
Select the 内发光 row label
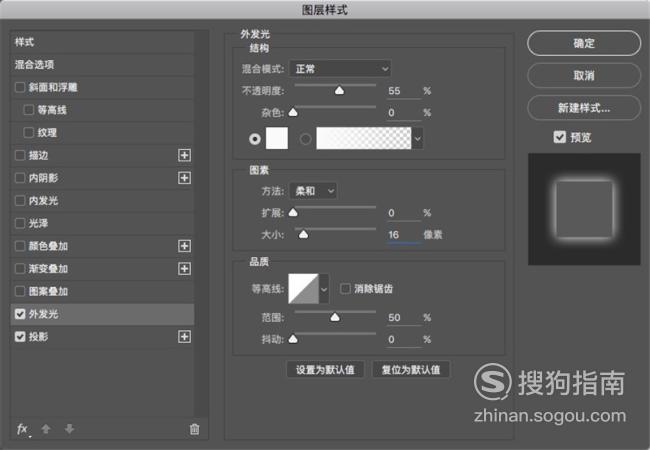click(x=43, y=201)
